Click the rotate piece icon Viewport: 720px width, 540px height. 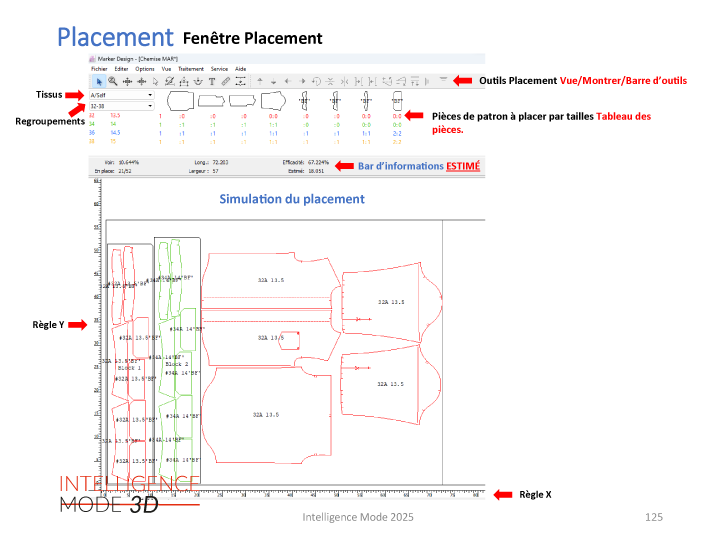(x=316, y=80)
